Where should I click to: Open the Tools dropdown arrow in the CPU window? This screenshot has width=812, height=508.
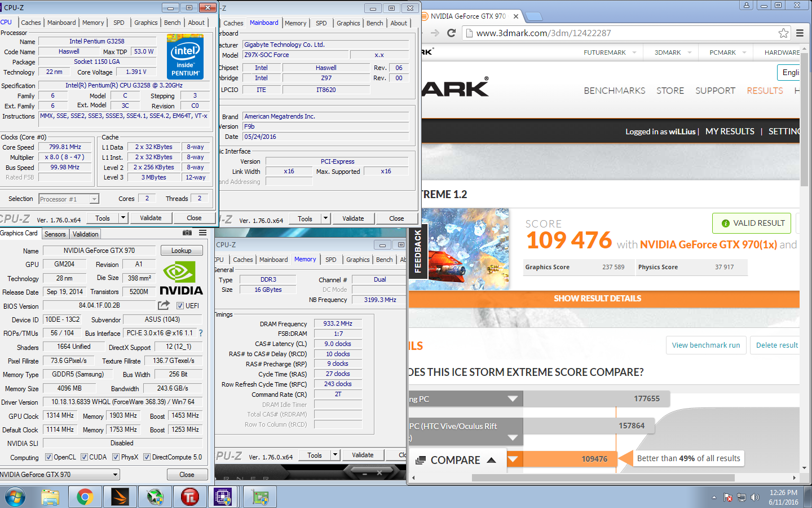pyautogui.click(x=123, y=218)
